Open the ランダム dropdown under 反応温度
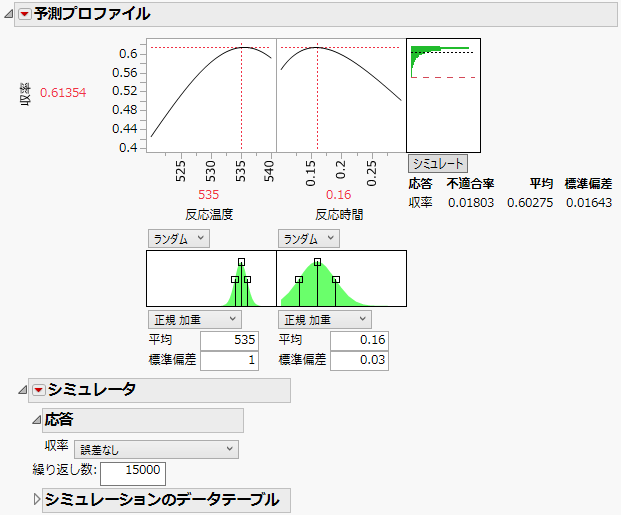621x515 pixels. 179,239
